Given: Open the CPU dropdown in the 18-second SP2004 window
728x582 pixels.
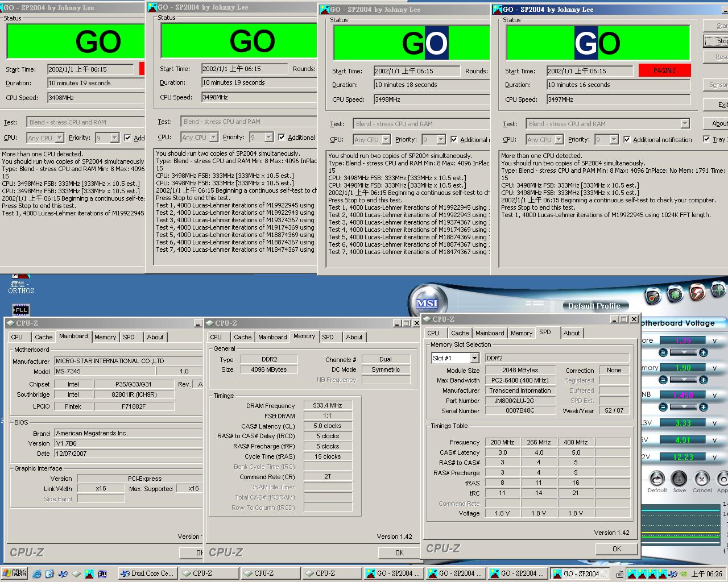Looking at the screenshot, I should click(x=385, y=139).
